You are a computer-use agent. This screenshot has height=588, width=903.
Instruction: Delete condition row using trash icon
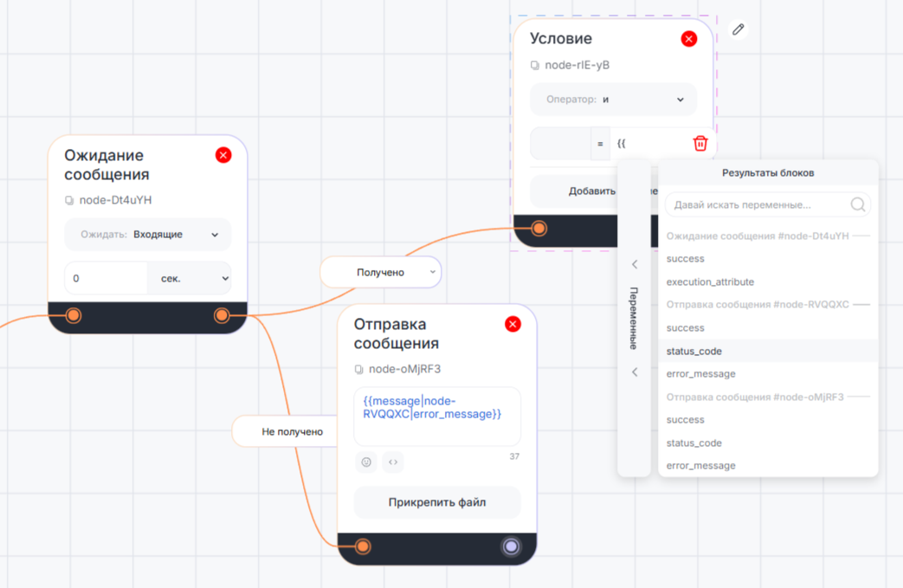pos(700,144)
